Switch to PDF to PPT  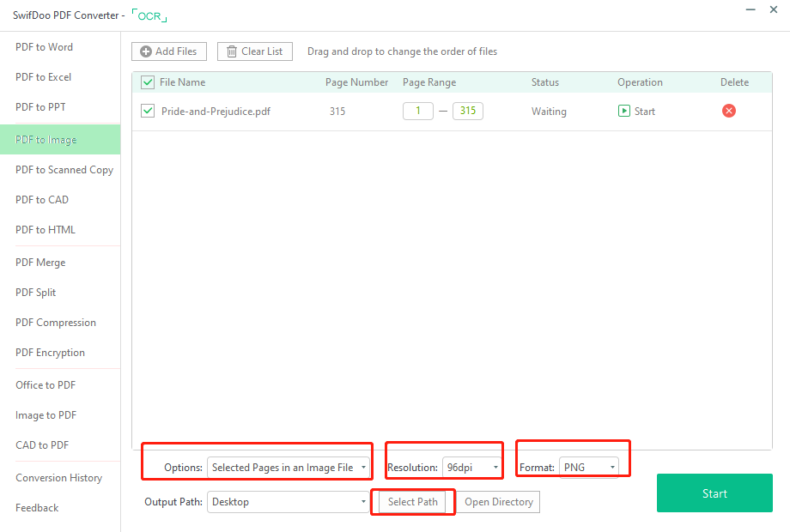[40, 107]
